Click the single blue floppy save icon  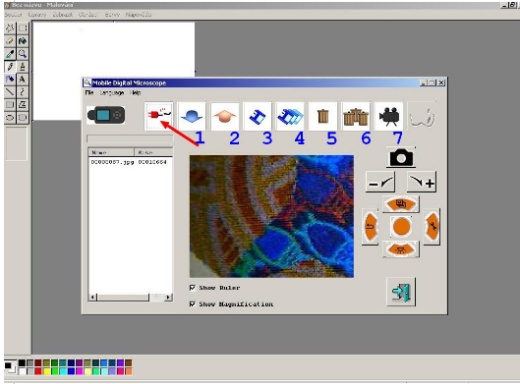coord(257,116)
